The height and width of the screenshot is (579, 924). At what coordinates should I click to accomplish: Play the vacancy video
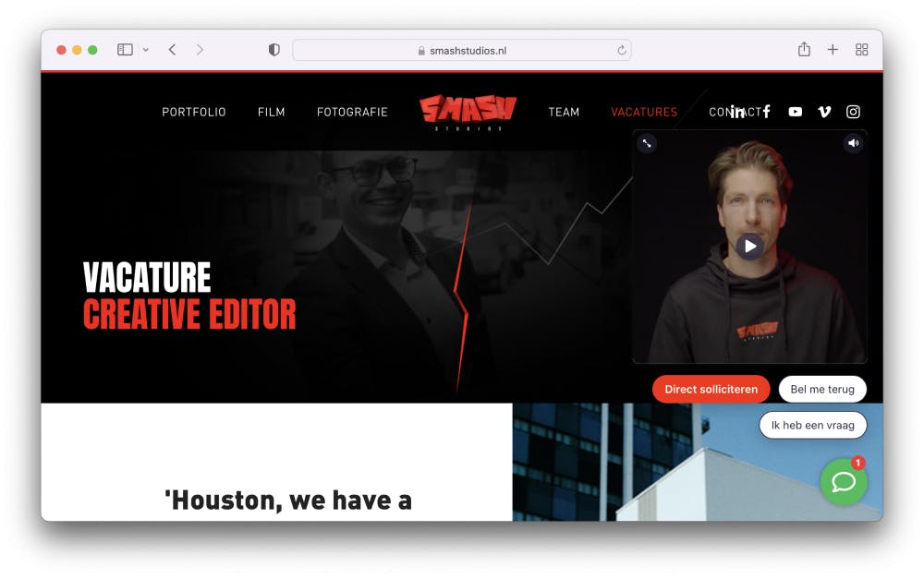pos(749,247)
